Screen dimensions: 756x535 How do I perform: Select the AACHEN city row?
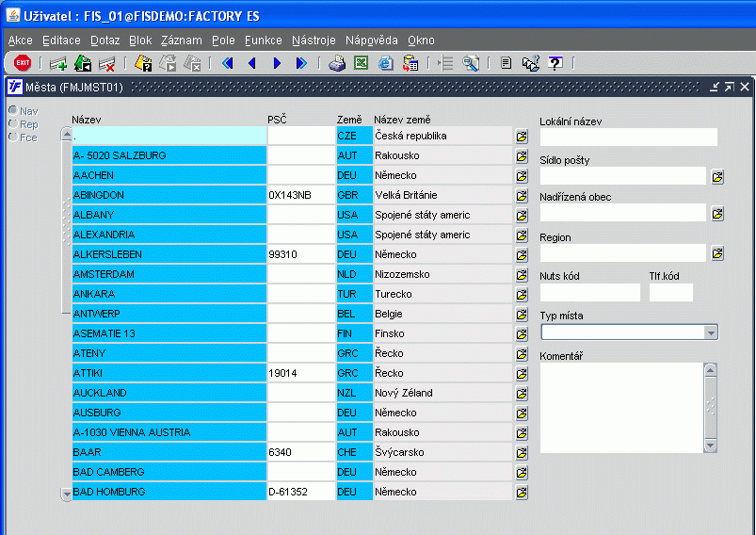click(x=169, y=175)
